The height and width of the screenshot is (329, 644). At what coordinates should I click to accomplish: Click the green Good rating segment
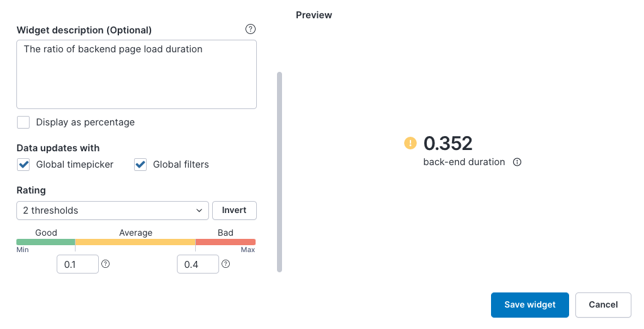(46, 242)
